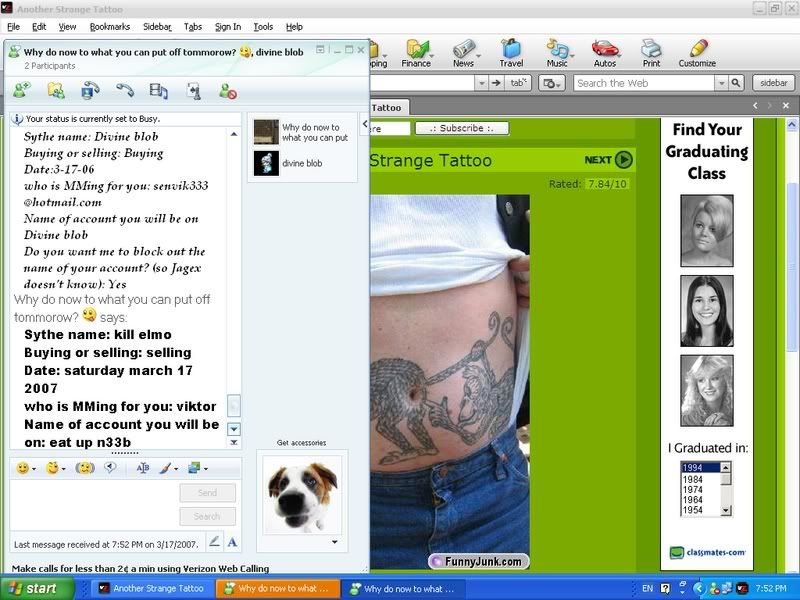Open the wink picker
This screenshot has width=800, height=600.
point(55,468)
